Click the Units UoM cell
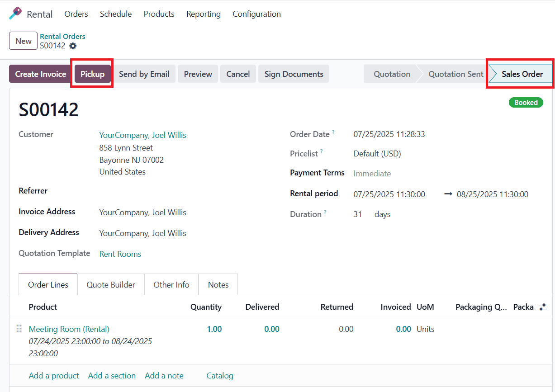This screenshot has height=392, width=555. coord(426,329)
